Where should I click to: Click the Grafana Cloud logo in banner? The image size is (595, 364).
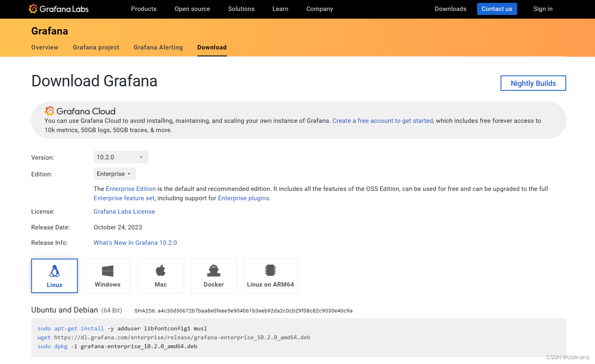(x=80, y=111)
